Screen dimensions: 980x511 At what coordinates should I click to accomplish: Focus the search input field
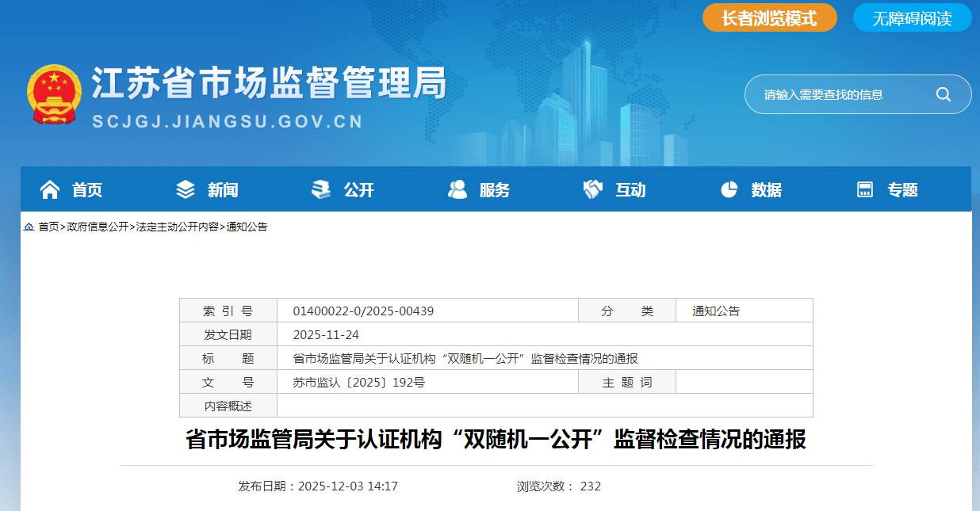click(840, 94)
